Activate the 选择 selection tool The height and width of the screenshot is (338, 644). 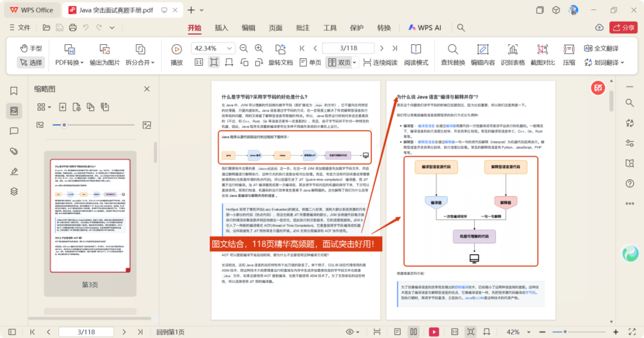click(31, 63)
